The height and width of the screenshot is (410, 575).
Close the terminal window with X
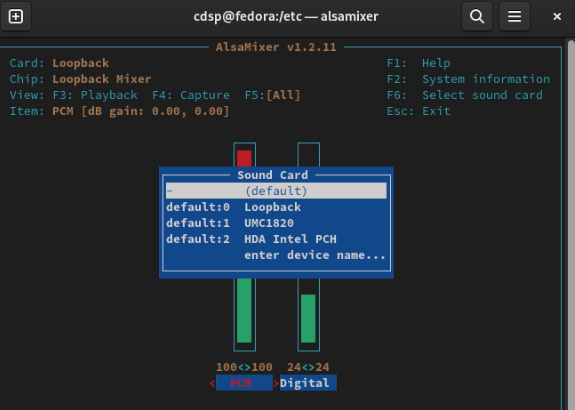pos(557,17)
